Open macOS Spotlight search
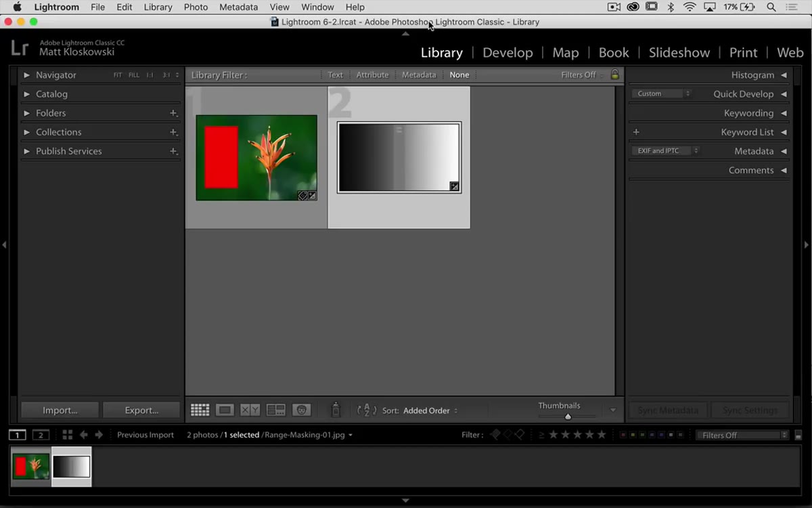Screen dimensions: 812x508 [x=771, y=7]
